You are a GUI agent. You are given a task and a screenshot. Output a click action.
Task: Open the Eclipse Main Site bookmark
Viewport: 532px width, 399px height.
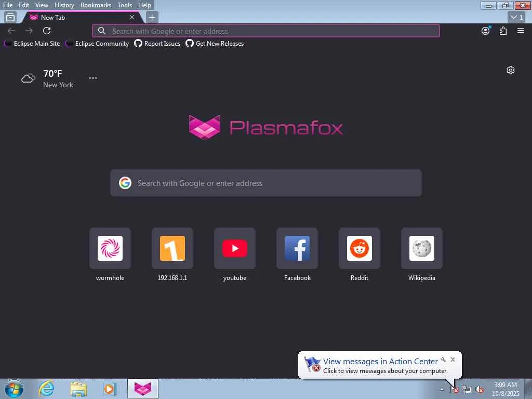pos(32,44)
